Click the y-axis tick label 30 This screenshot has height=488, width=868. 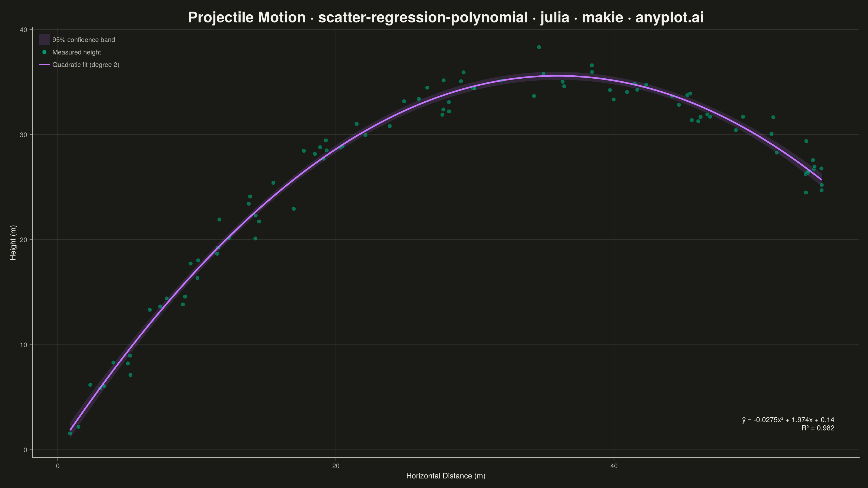23,135
